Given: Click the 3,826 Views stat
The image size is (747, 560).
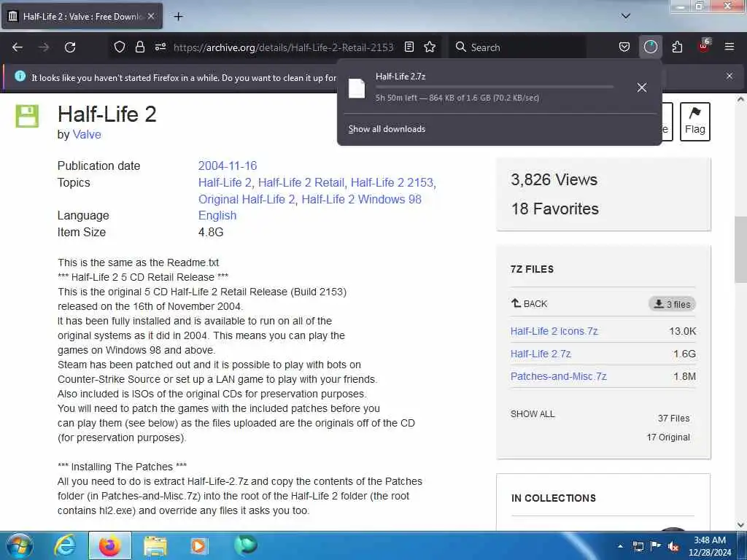Looking at the screenshot, I should (x=554, y=179).
